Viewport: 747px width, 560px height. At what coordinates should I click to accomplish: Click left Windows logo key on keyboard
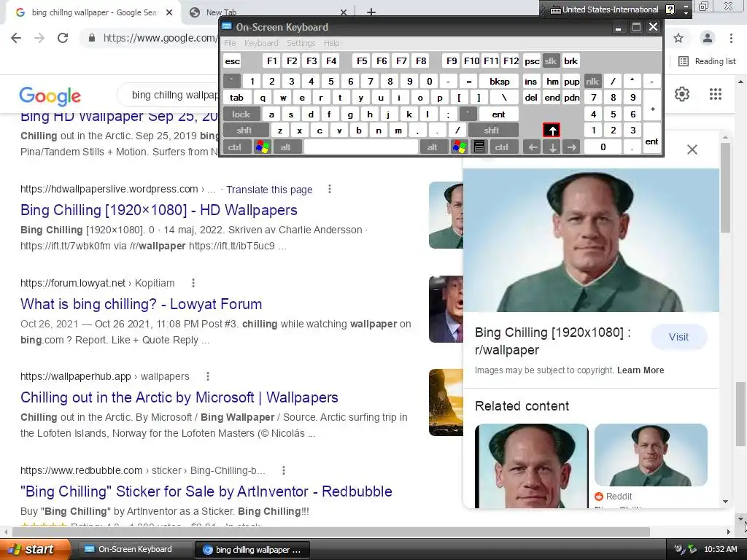(263, 147)
